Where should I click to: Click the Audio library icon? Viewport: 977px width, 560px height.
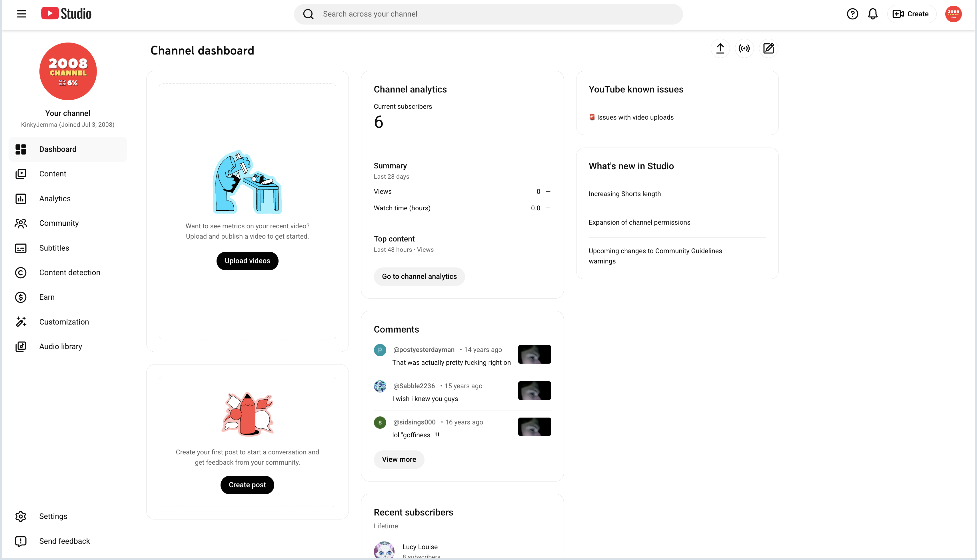coord(21,347)
